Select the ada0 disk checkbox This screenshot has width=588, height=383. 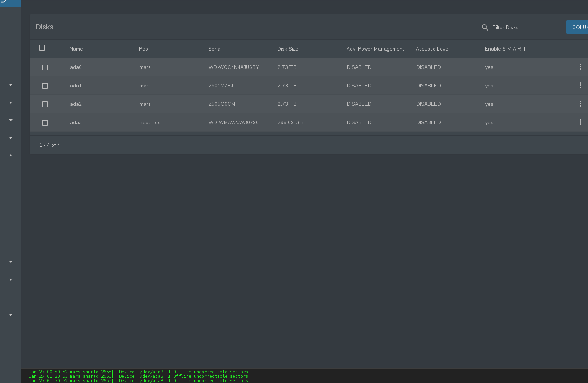coord(45,67)
